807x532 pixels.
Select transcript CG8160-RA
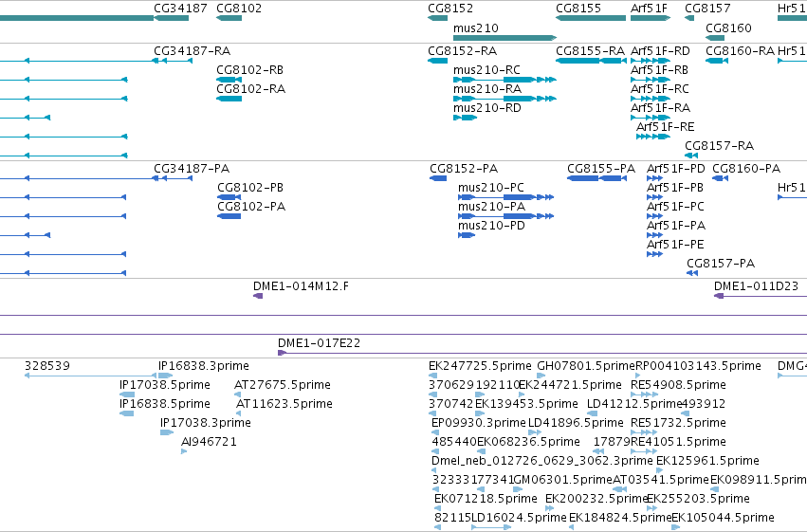coord(740,51)
